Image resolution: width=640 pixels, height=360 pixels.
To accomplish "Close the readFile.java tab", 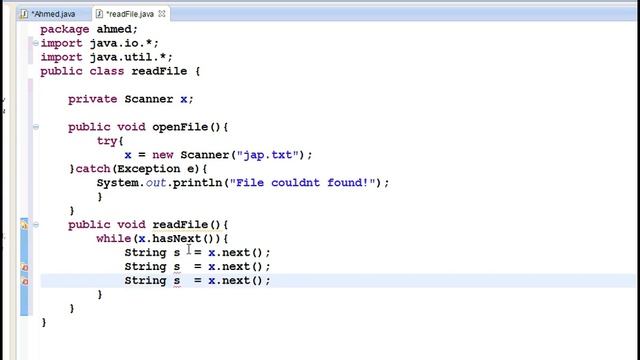I will [x=162, y=13].
